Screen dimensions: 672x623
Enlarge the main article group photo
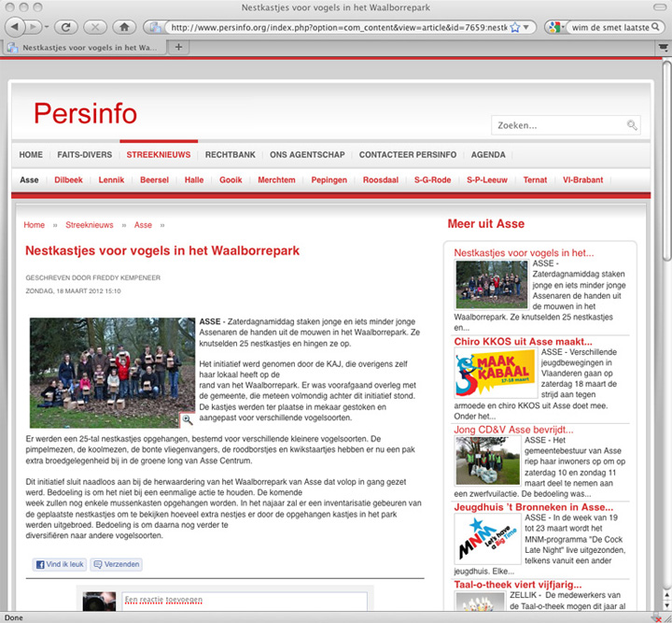(112, 373)
